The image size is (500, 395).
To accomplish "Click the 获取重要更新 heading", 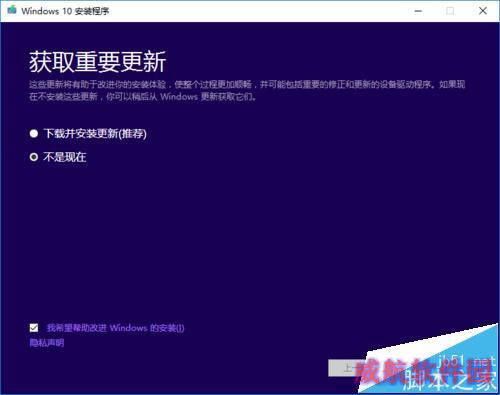I will coord(97,62).
